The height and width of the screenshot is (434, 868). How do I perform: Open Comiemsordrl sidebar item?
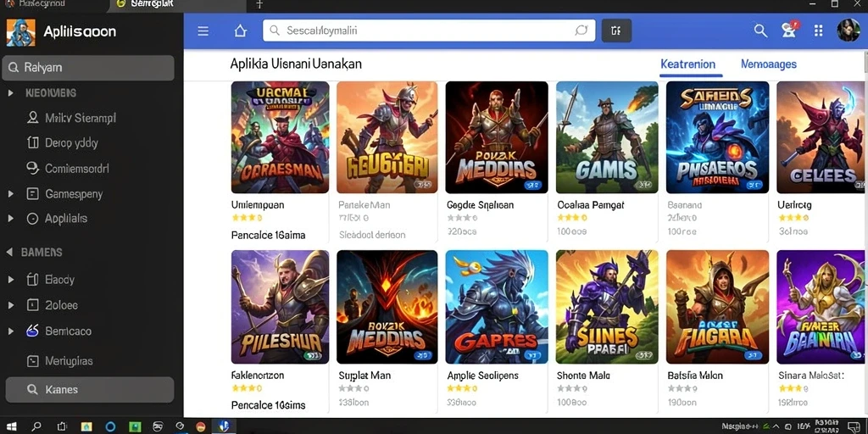coord(68,169)
